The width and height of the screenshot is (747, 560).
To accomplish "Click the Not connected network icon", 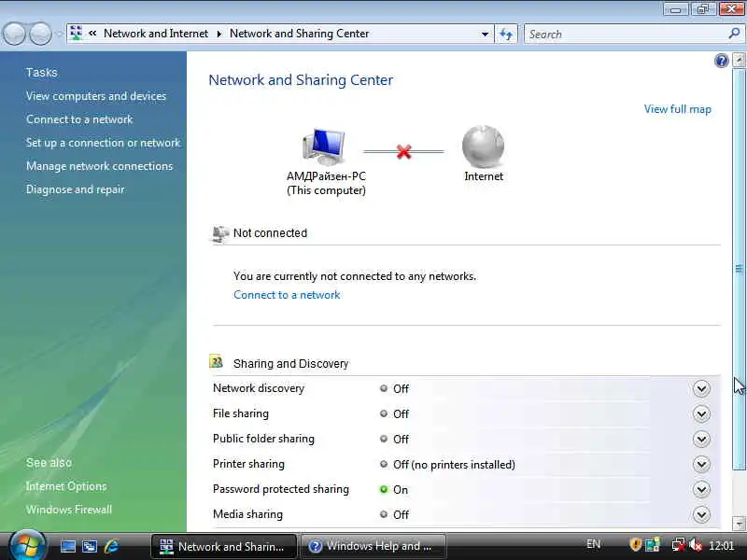I will (x=220, y=233).
